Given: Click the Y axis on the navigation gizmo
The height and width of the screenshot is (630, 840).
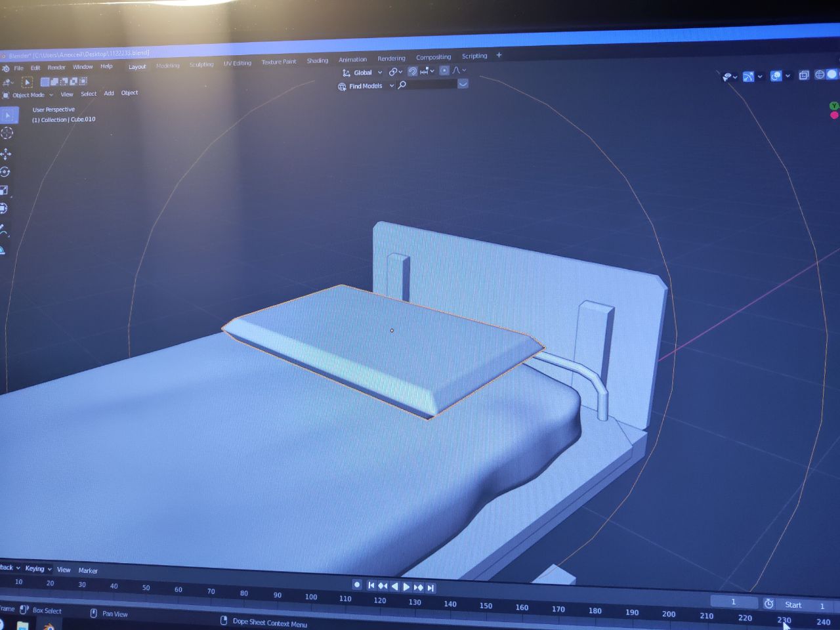Looking at the screenshot, I should point(833,106).
